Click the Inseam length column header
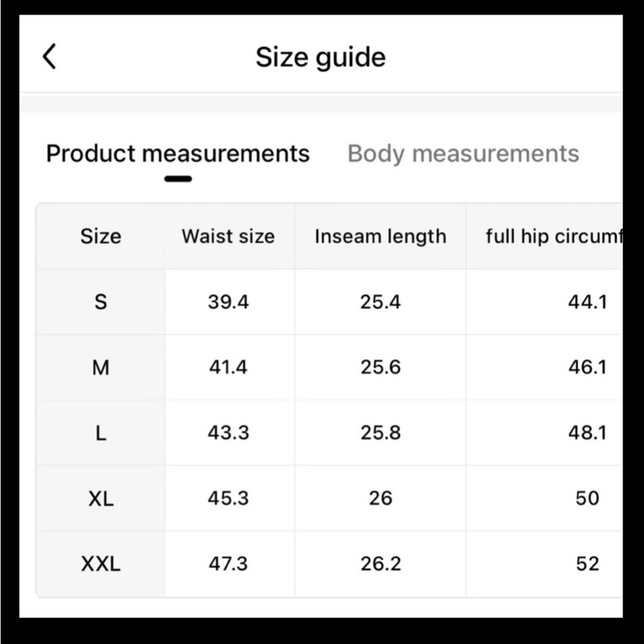 coord(381,237)
